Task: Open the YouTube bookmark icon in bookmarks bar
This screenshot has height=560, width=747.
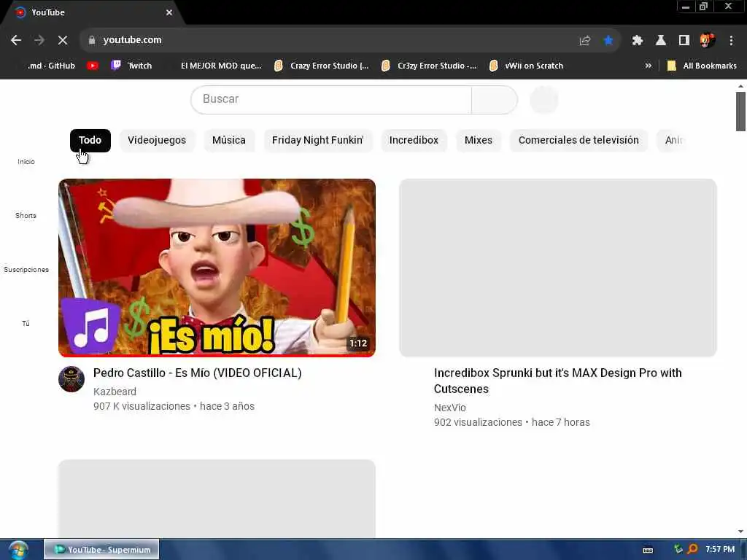Action: coord(93,66)
